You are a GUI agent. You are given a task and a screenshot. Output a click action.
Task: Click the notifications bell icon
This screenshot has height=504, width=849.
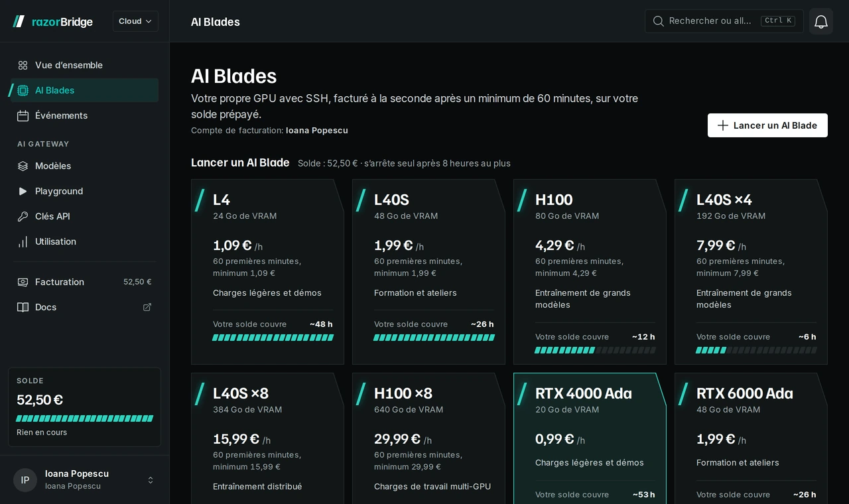pos(821,21)
